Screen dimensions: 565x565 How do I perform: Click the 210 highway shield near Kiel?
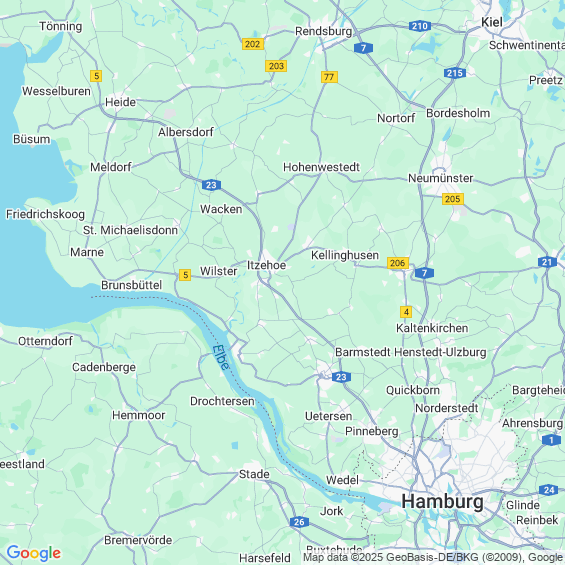click(420, 26)
